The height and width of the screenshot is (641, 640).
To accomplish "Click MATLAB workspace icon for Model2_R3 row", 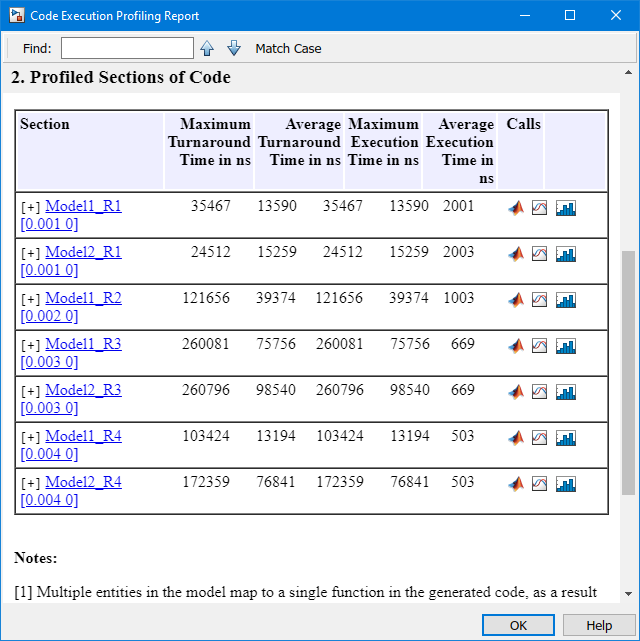I will point(516,392).
